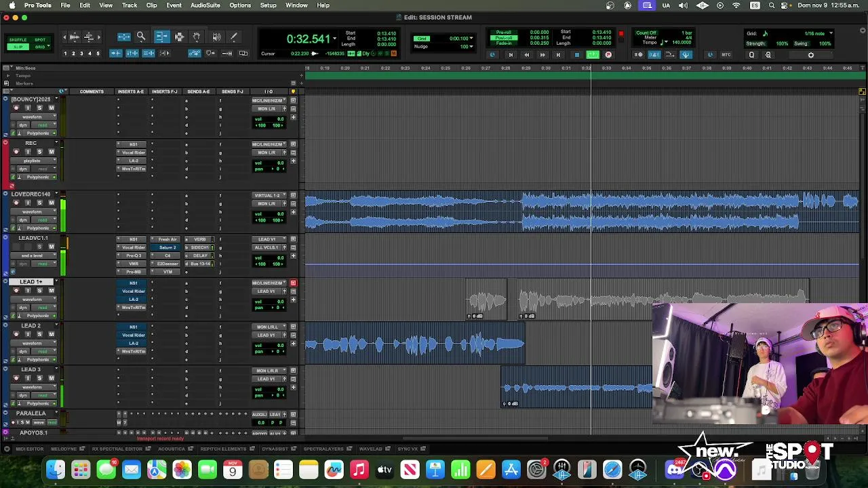Open Polyphonic elastic audio menu on REC

[39, 177]
